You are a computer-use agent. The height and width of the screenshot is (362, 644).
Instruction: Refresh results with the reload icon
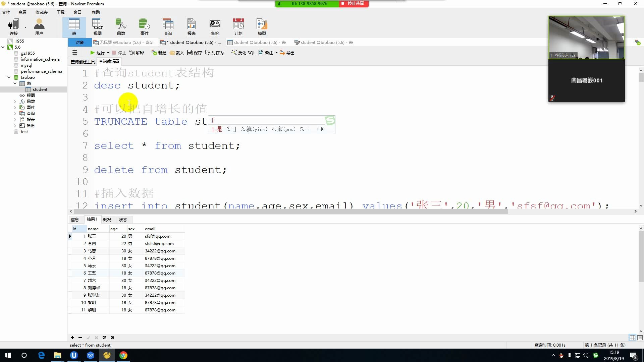(x=104, y=338)
